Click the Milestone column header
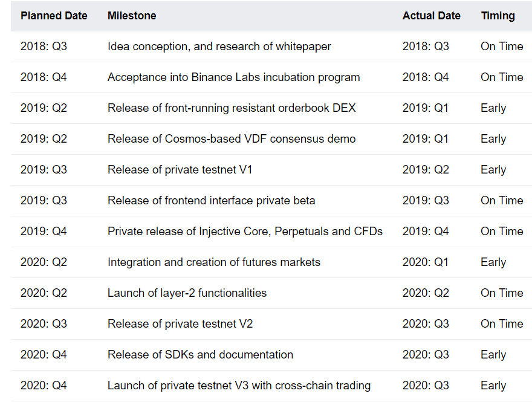Screen dimensions: 532x402 (132, 16)
